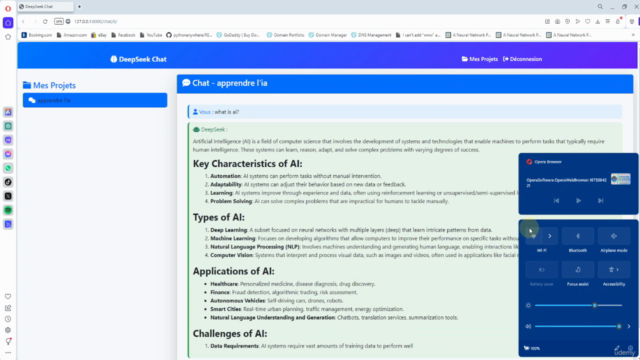Select the apprendre l'ia project

[95, 100]
